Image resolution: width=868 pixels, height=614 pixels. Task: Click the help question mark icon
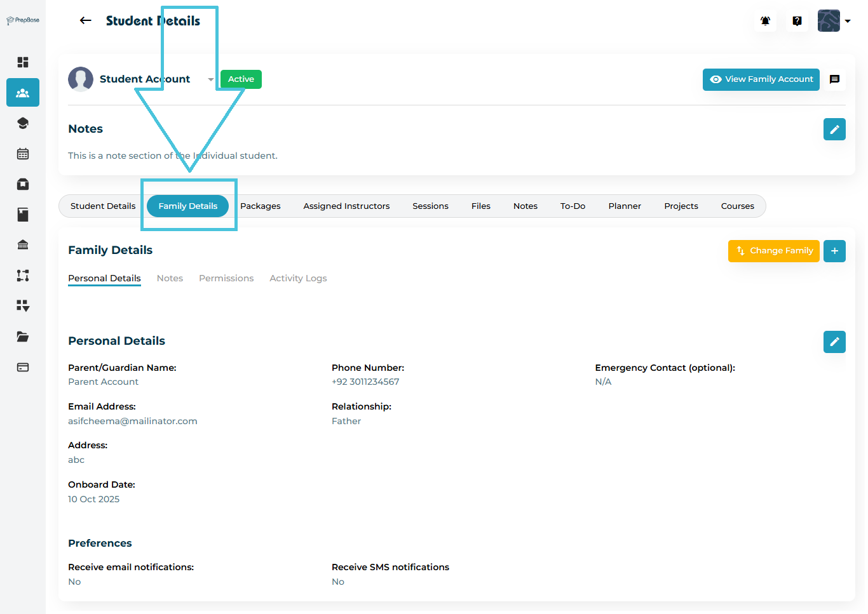click(797, 21)
